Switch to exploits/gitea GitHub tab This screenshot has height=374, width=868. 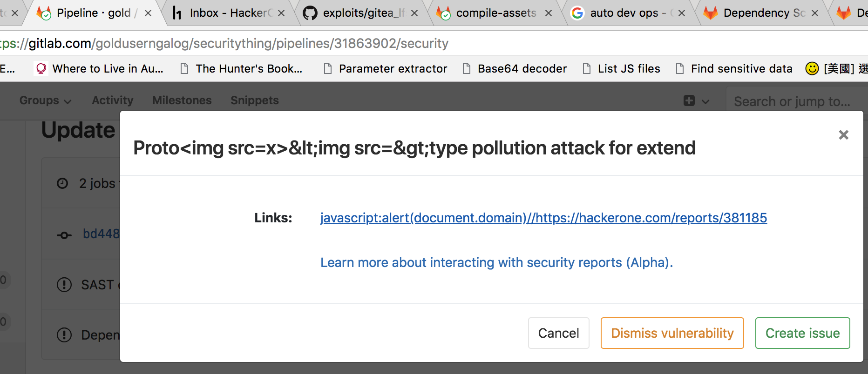click(359, 13)
